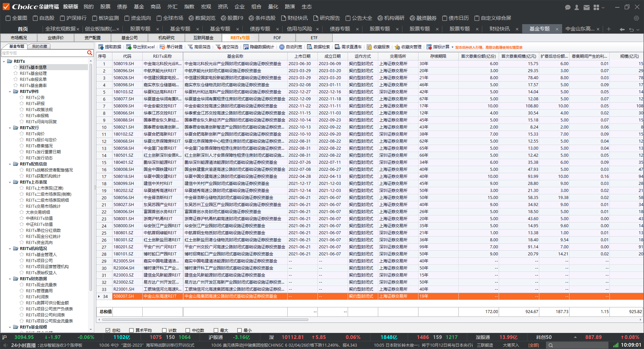Open the mail envelope icon in title bar
This screenshot has width=644, height=349.
coord(587,7)
